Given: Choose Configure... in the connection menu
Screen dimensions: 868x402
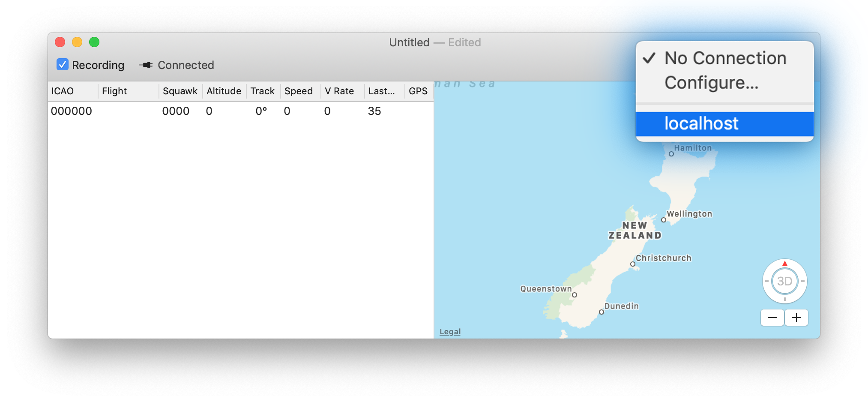Looking at the screenshot, I should click(x=711, y=83).
